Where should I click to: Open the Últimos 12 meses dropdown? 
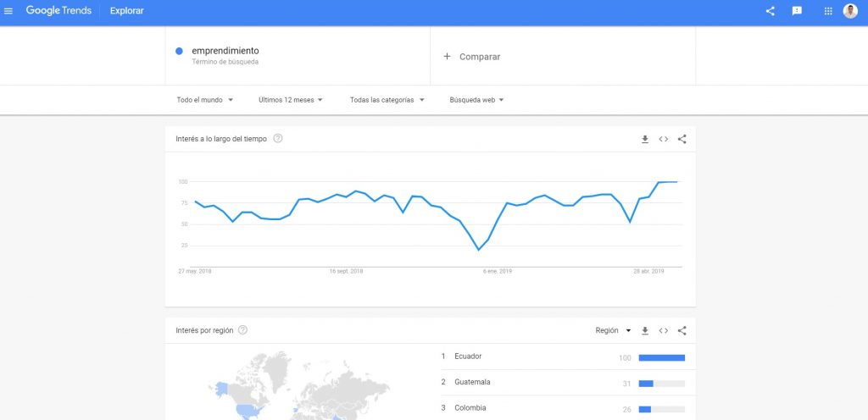(x=291, y=100)
